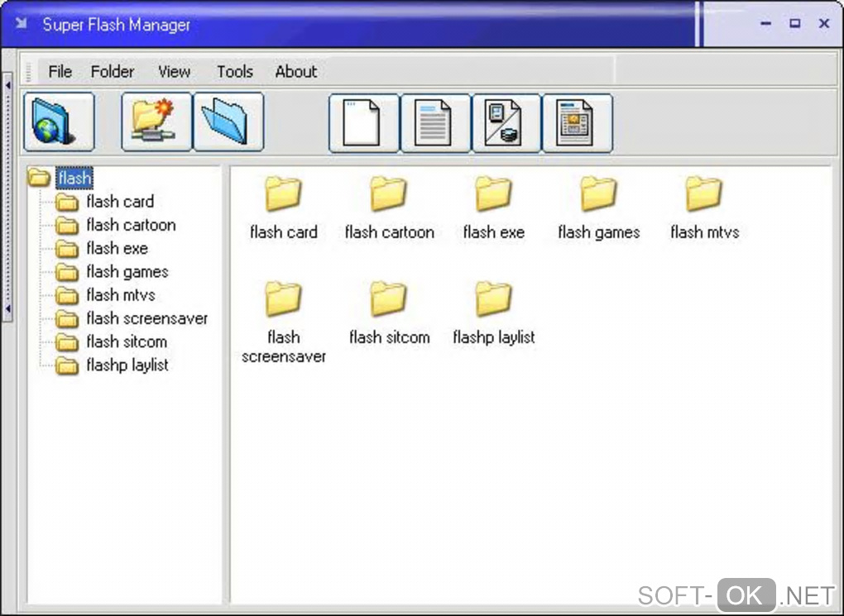
Task: Click the new folder with star icon
Action: (156, 122)
